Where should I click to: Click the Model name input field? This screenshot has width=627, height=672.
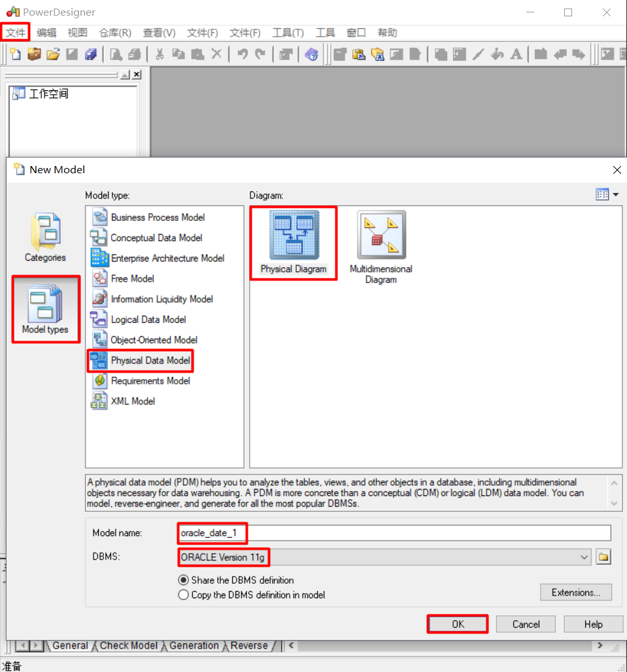pos(394,533)
